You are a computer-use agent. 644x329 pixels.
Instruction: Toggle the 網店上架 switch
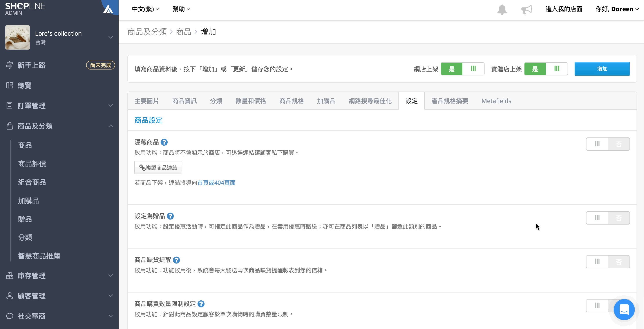click(462, 69)
